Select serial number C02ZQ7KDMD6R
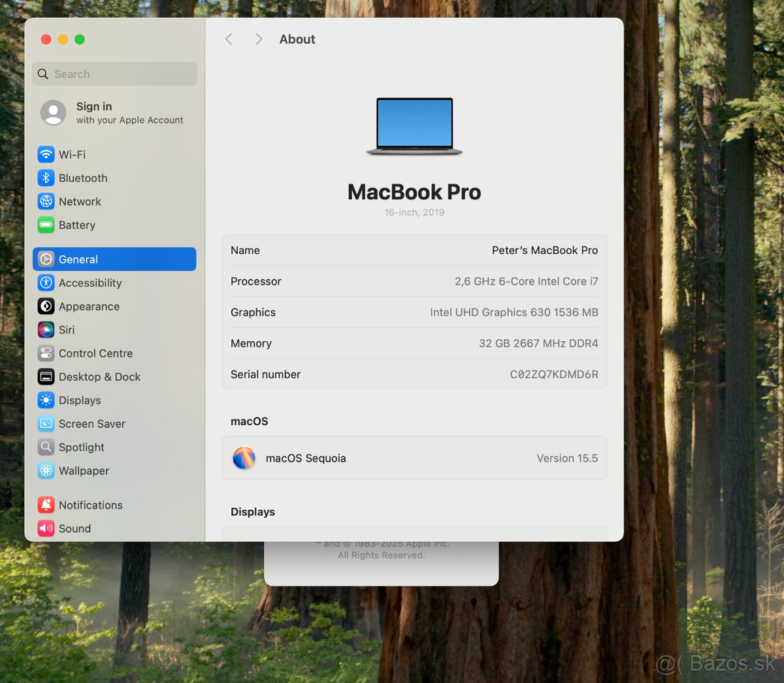 pos(554,375)
